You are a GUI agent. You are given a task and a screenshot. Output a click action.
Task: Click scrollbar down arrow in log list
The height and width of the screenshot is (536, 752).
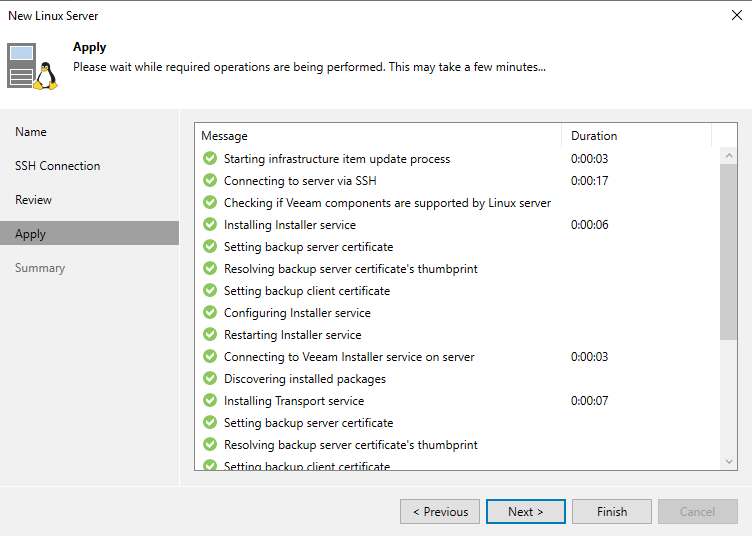coord(729,461)
